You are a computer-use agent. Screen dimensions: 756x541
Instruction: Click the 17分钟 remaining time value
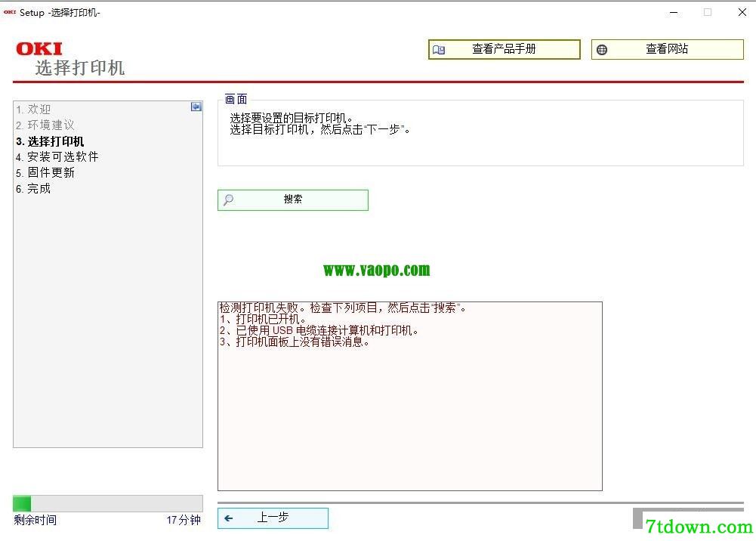click(x=184, y=521)
